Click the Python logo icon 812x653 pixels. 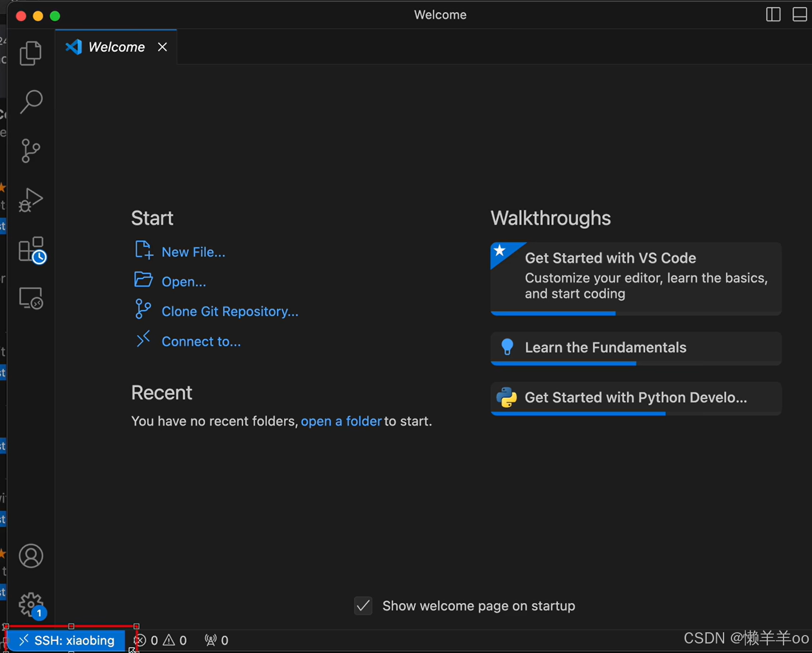pyautogui.click(x=506, y=397)
